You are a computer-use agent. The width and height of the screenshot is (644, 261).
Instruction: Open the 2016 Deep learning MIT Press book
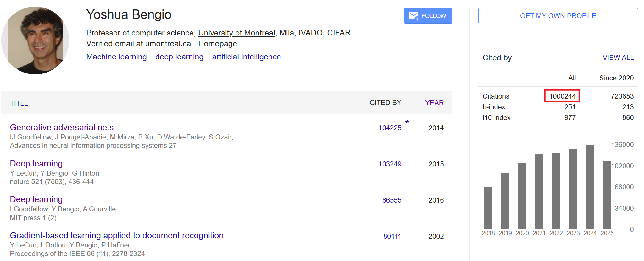[x=36, y=199]
